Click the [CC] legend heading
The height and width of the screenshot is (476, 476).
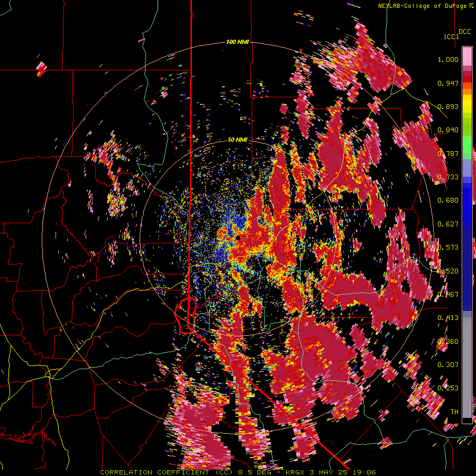pyautogui.click(x=452, y=36)
